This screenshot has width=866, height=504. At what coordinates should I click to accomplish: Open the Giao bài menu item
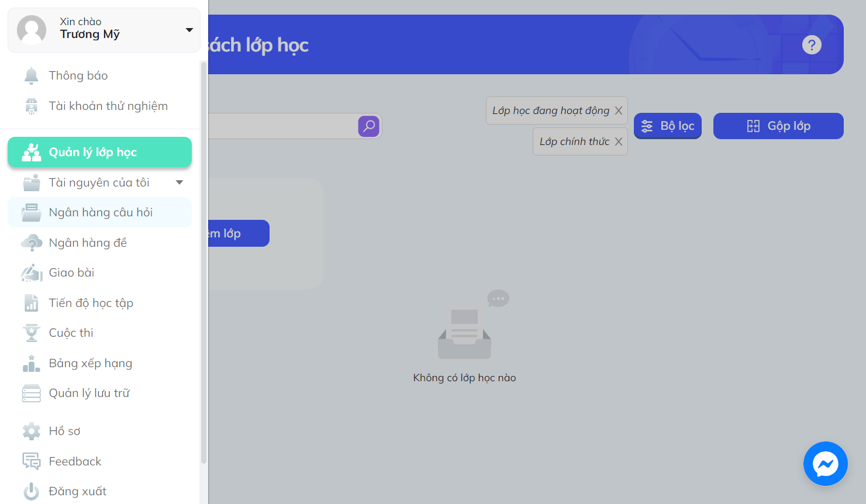coord(100,272)
